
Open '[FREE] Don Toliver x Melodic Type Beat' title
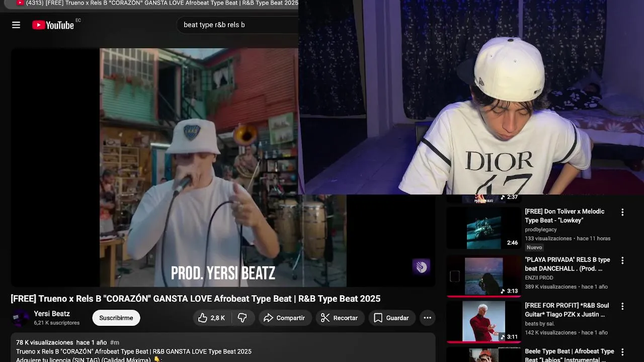565,216
